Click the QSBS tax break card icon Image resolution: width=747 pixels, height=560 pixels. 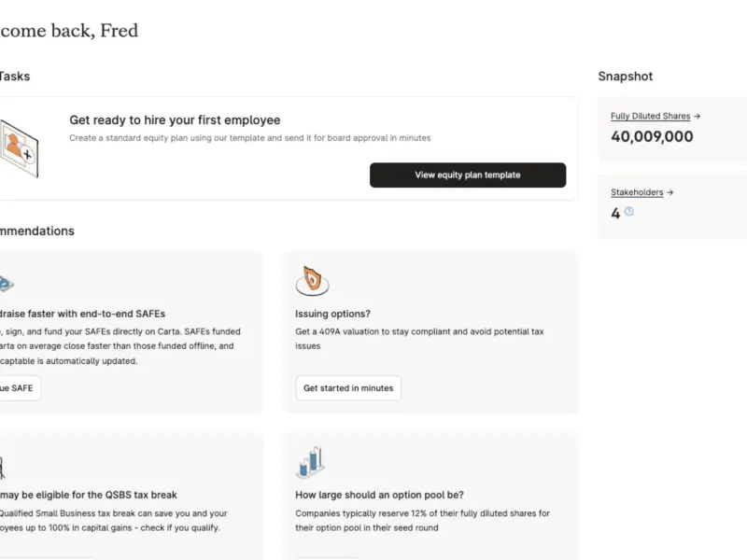point(2,468)
